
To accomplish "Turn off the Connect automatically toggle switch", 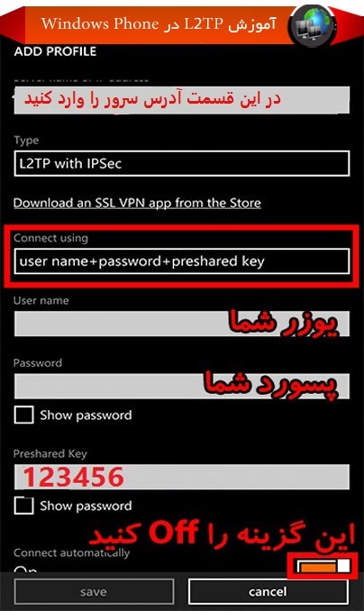I will 323,565.
